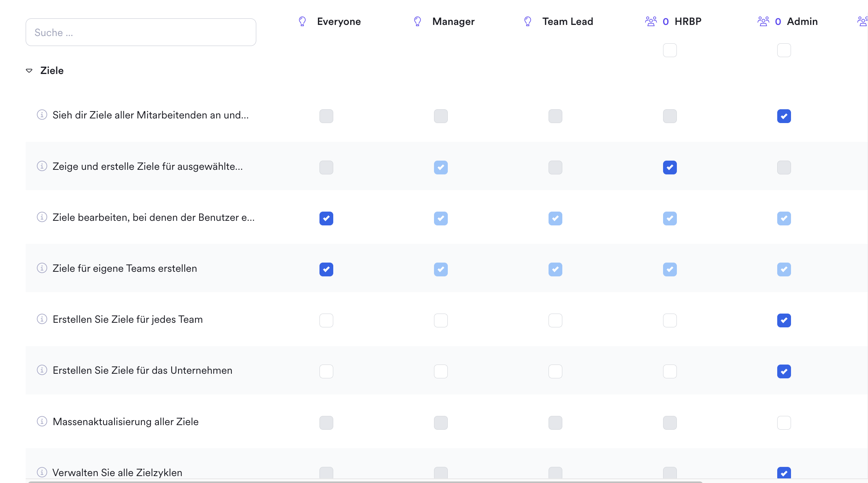Uncheck Admin for 'Erstellen Sie Ziele für das Unternehmen'
This screenshot has width=868, height=483.
(784, 371)
